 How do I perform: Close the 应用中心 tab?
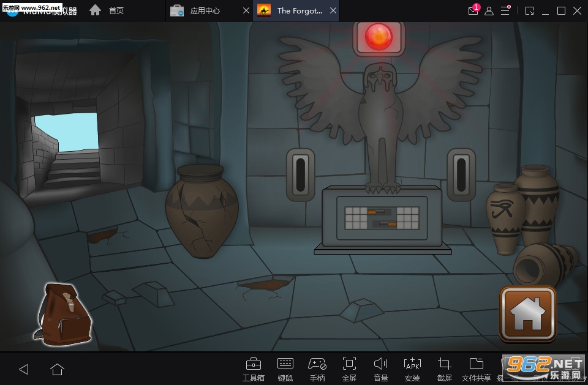246,10
